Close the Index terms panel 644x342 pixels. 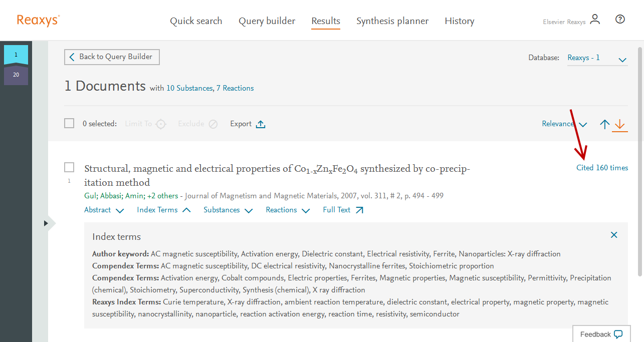614,235
